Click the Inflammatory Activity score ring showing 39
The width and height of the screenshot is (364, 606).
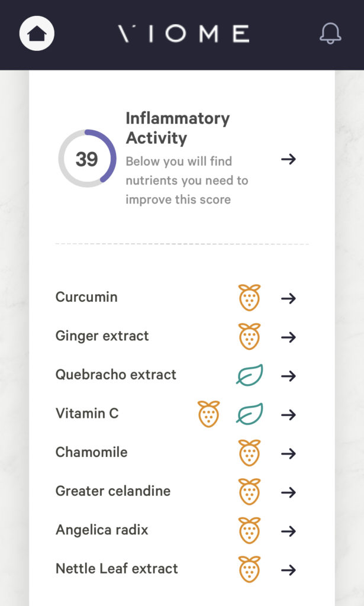tap(85, 159)
